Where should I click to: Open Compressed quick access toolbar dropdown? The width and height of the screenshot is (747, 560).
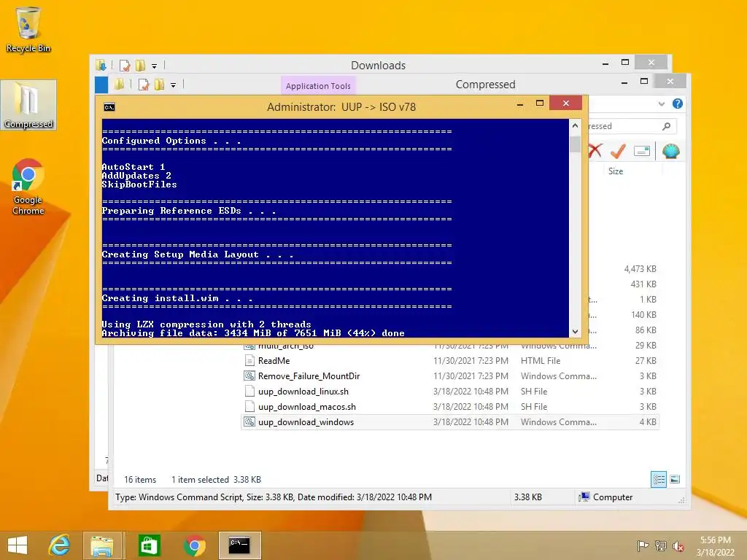click(x=174, y=85)
